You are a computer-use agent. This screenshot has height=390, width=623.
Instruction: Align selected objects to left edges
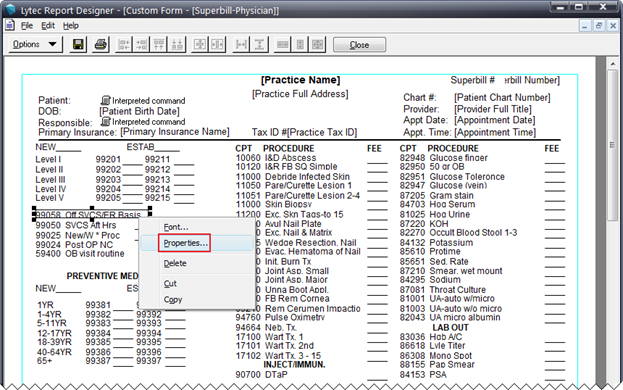[x=124, y=44]
